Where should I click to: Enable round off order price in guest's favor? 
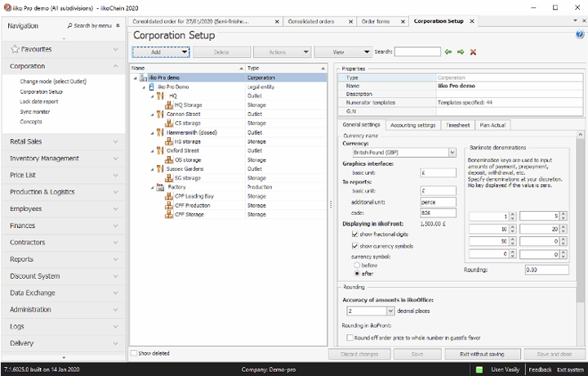[350, 338]
